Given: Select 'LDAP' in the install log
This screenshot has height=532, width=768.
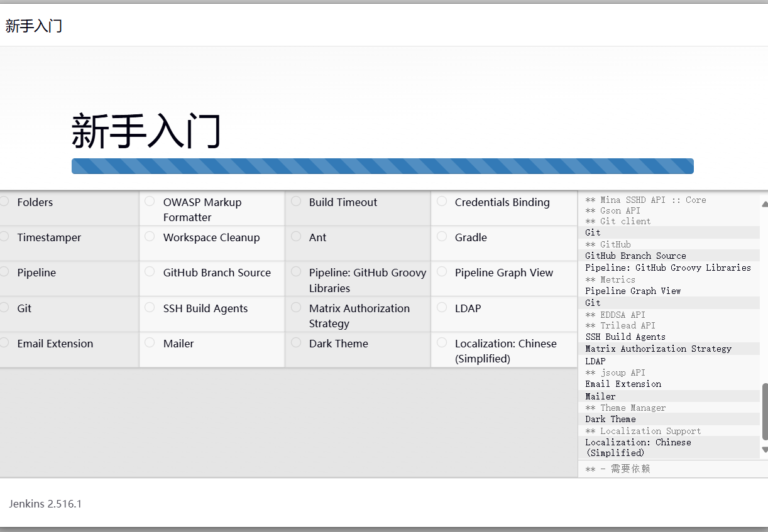Looking at the screenshot, I should 595,361.
